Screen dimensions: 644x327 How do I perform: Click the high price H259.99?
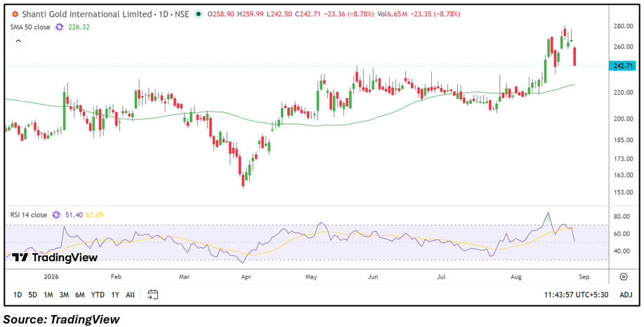(249, 14)
